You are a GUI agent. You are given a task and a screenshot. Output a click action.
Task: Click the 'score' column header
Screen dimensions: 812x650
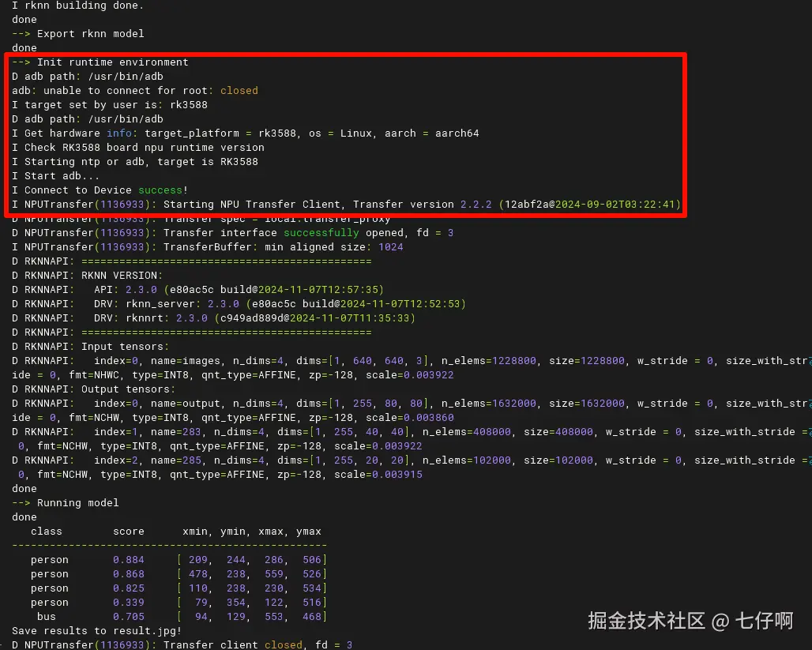pyautogui.click(x=129, y=532)
